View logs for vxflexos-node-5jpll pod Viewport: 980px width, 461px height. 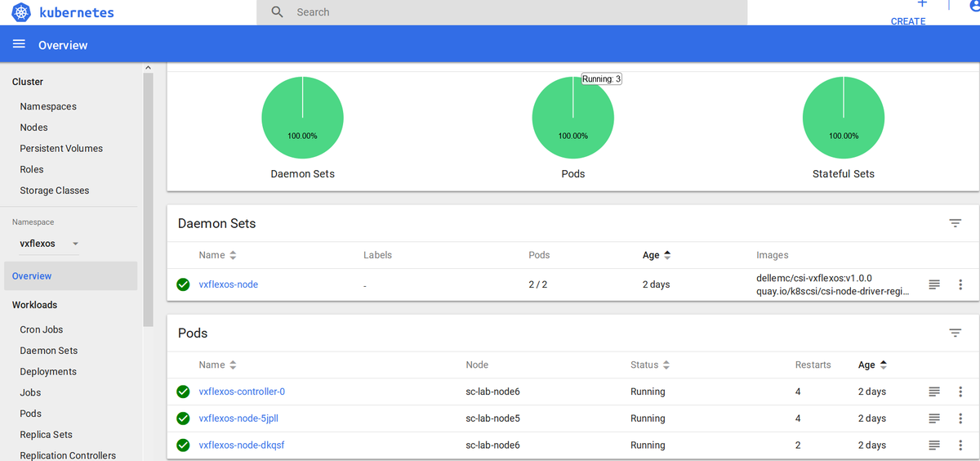point(934,418)
